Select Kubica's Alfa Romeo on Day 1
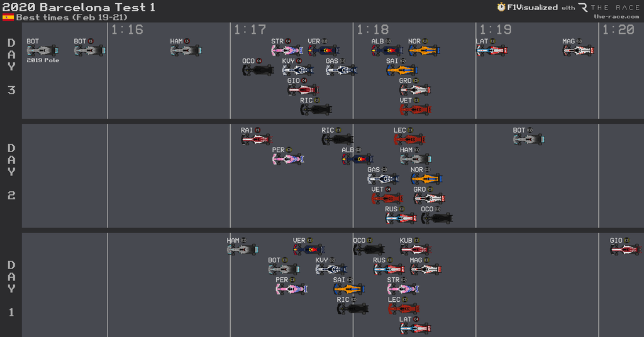 (x=416, y=250)
